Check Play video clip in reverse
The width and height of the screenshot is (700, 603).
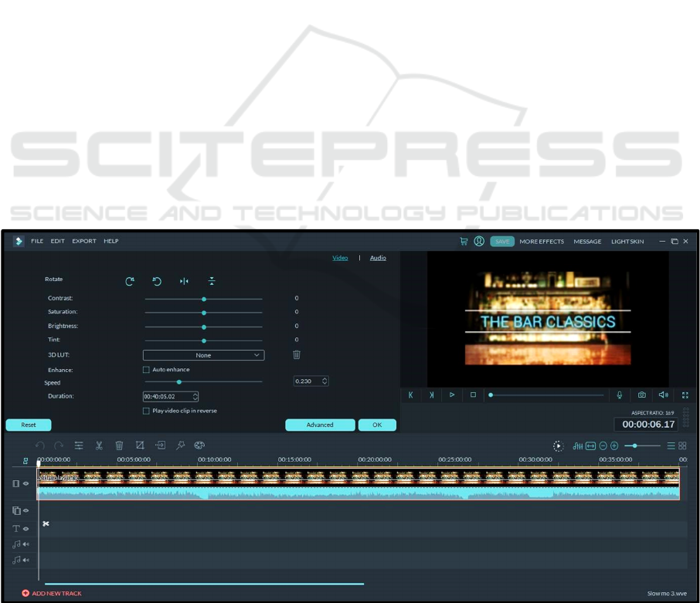click(147, 412)
